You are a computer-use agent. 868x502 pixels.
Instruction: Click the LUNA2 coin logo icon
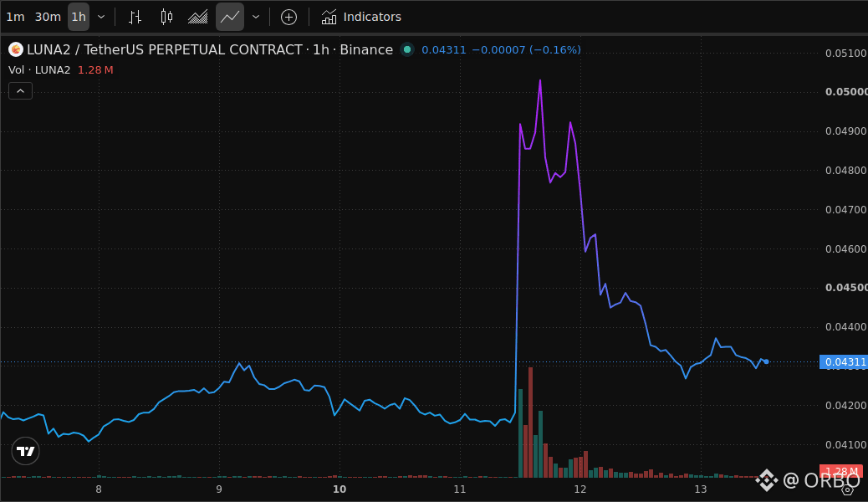16,50
